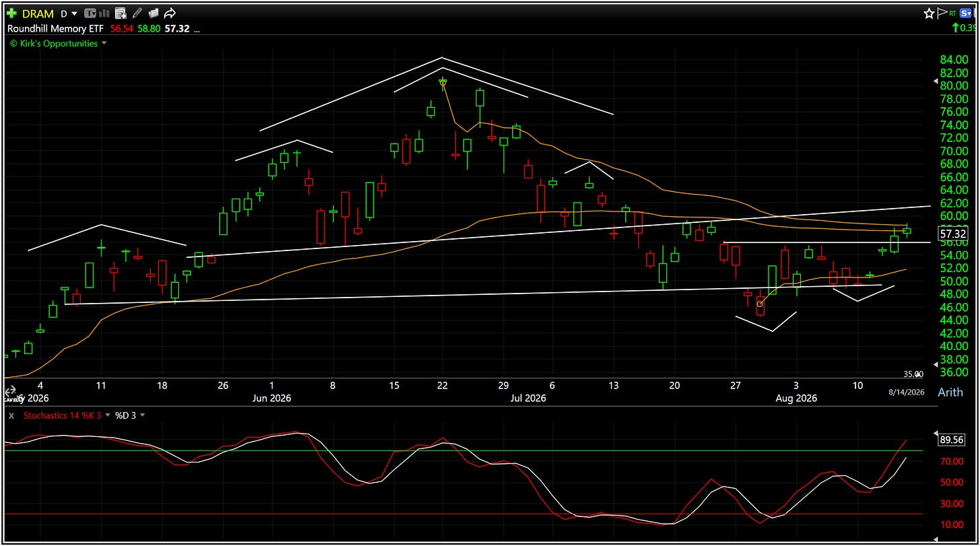Flag the DRAM symbol
980x546 pixels.
[941, 13]
